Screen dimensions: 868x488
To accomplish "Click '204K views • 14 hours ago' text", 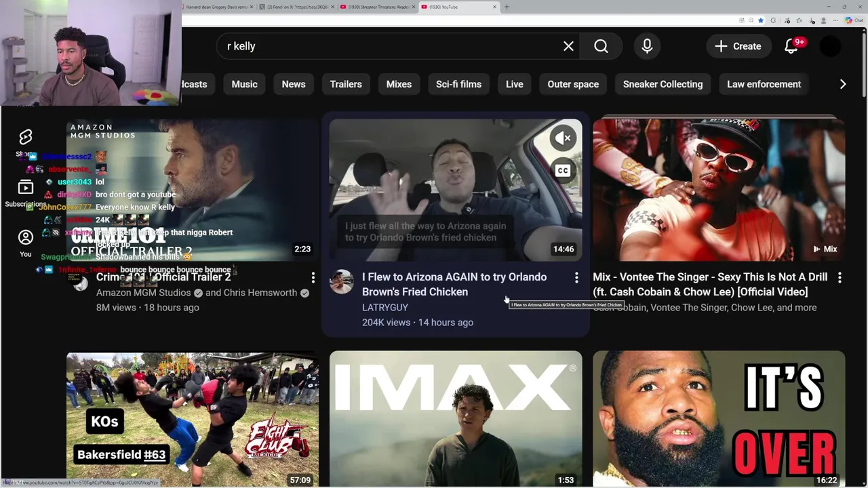I will coord(418,323).
